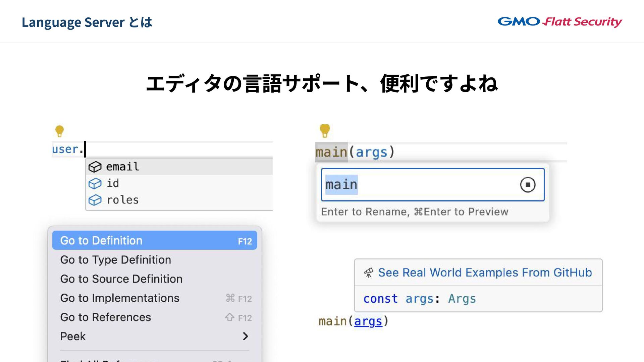The image size is (644, 362).
Task: Select Go to References entry
Action: (x=106, y=317)
